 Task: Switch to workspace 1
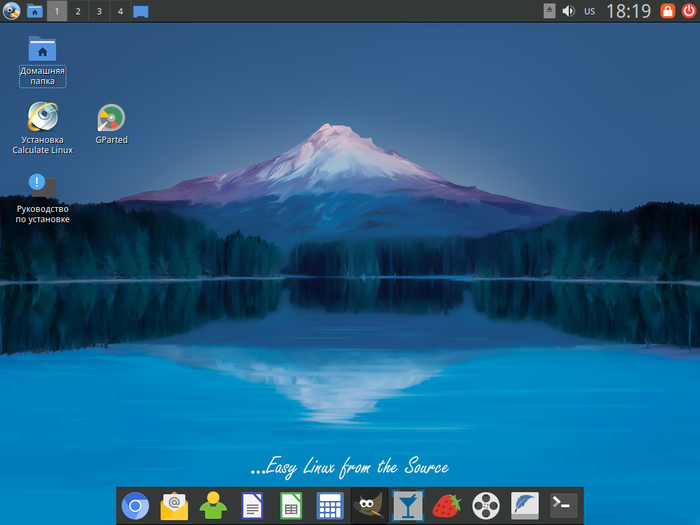[57, 11]
